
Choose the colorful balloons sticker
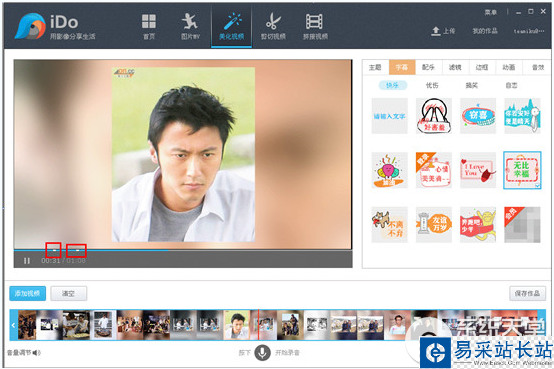(389, 170)
